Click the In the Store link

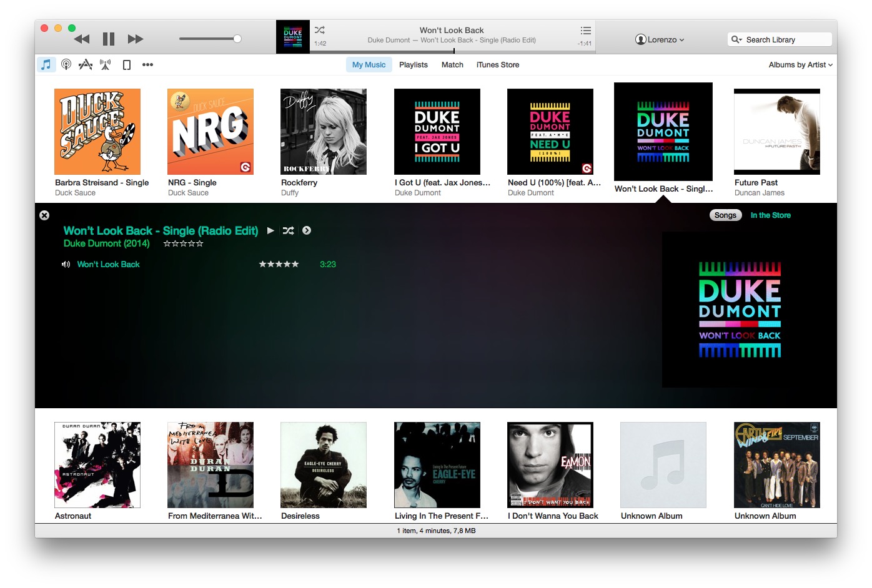tap(770, 215)
